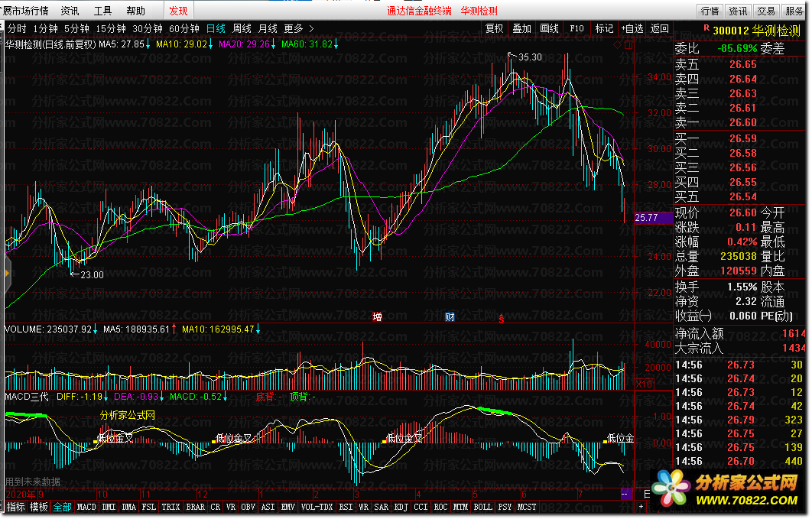The image size is (812, 519).
Task: Switch the indicator to RSI
Action: click(x=346, y=507)
